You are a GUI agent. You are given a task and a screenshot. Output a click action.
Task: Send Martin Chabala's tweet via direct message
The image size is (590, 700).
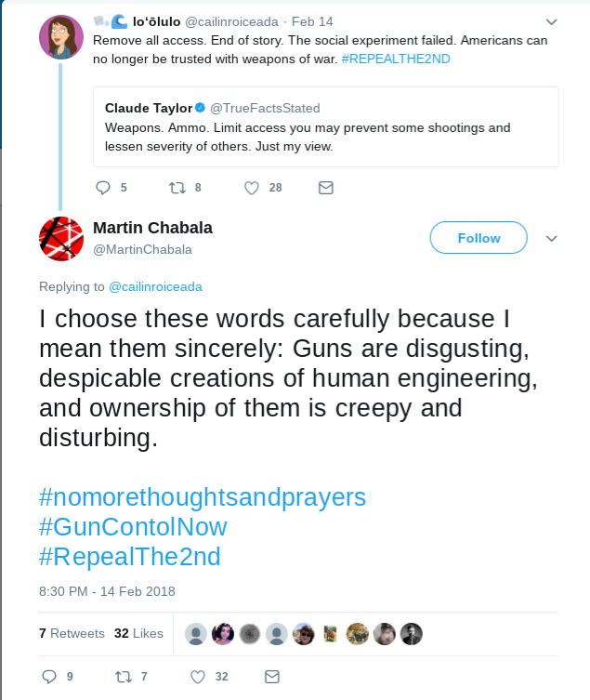coord(271,676)
